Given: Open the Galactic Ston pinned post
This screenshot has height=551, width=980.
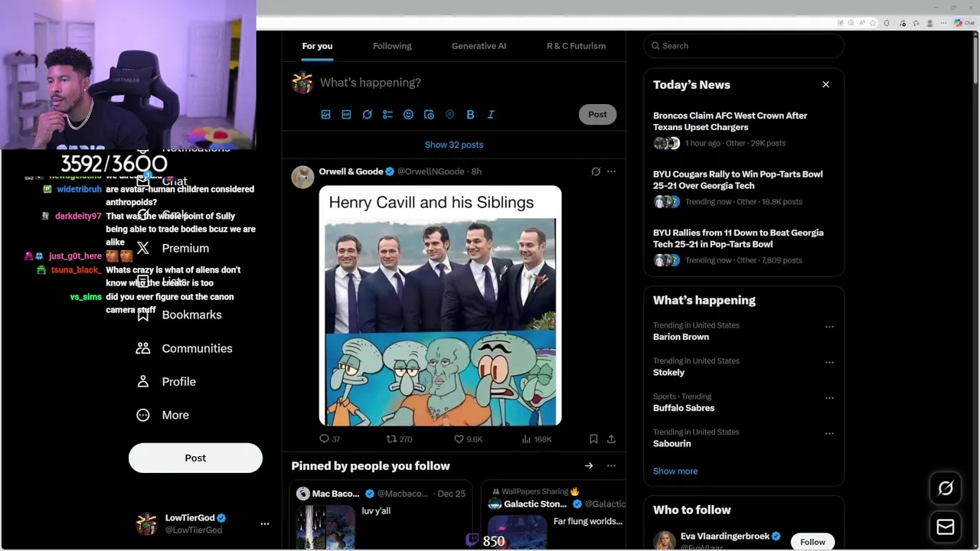Looking at the screenshot, I should (x=554, y=516).
